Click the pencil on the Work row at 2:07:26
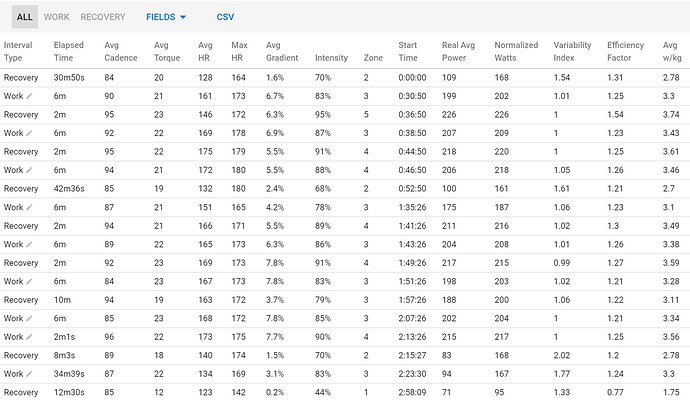The height and width of the screenshot is (405, 690). coord(29,318)
